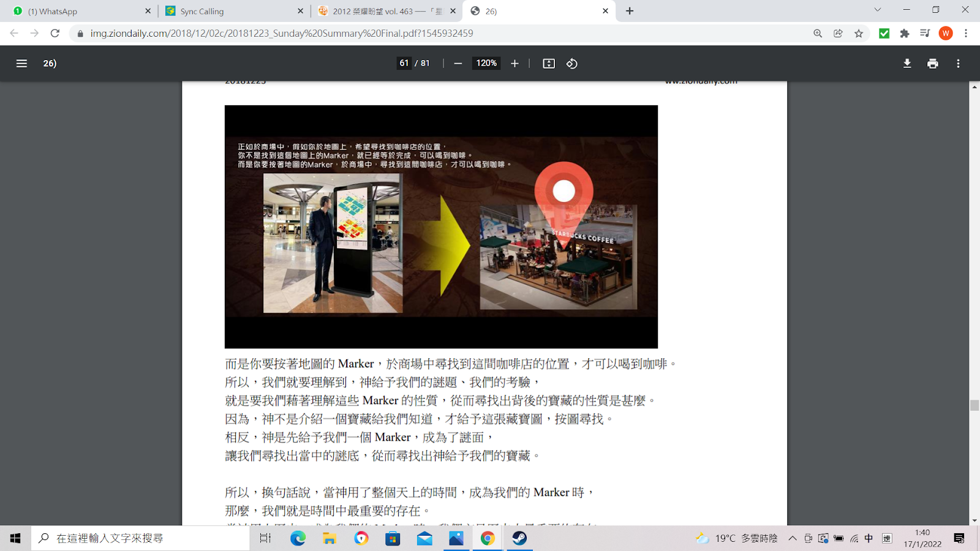This screenshot has width=980, height=551.
Task: Open Microsoft Store from taskbar
Action: pos(393,538)
